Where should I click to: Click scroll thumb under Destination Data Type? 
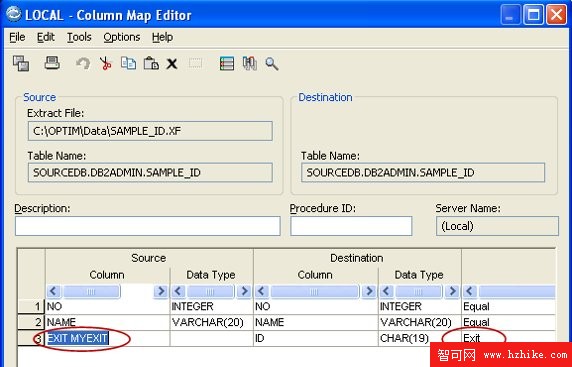click(x=419, y=291)
